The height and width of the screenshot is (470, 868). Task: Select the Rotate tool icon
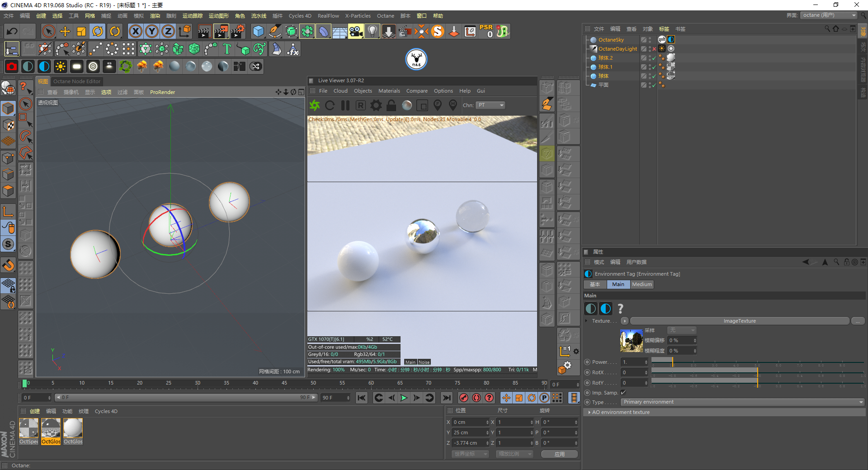(98, 31)
